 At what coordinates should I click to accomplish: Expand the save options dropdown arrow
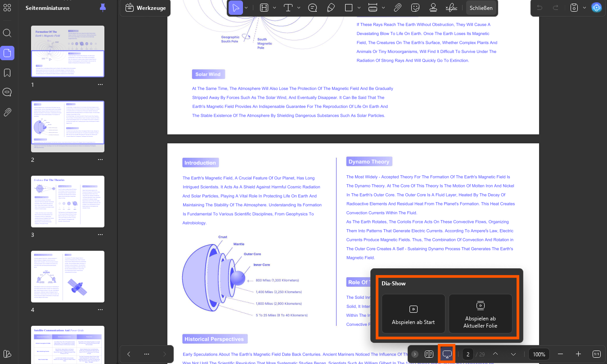pos(584,8)
